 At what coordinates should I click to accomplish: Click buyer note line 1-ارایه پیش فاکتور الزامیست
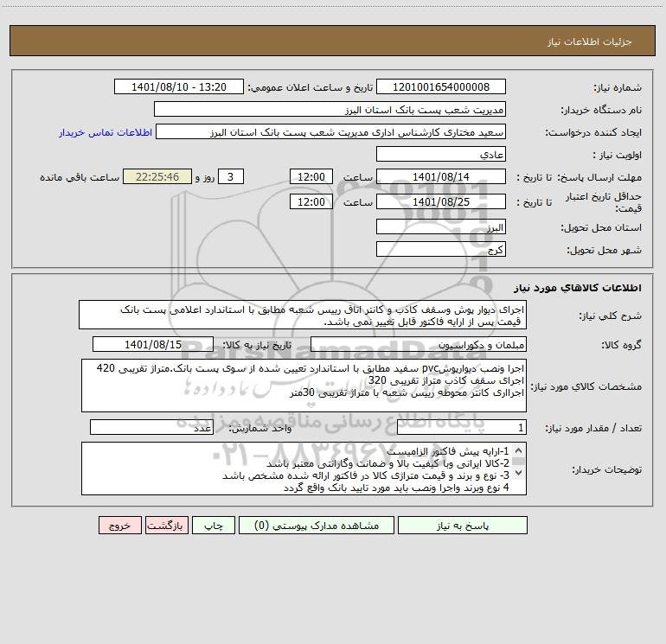tap(447, 451)
